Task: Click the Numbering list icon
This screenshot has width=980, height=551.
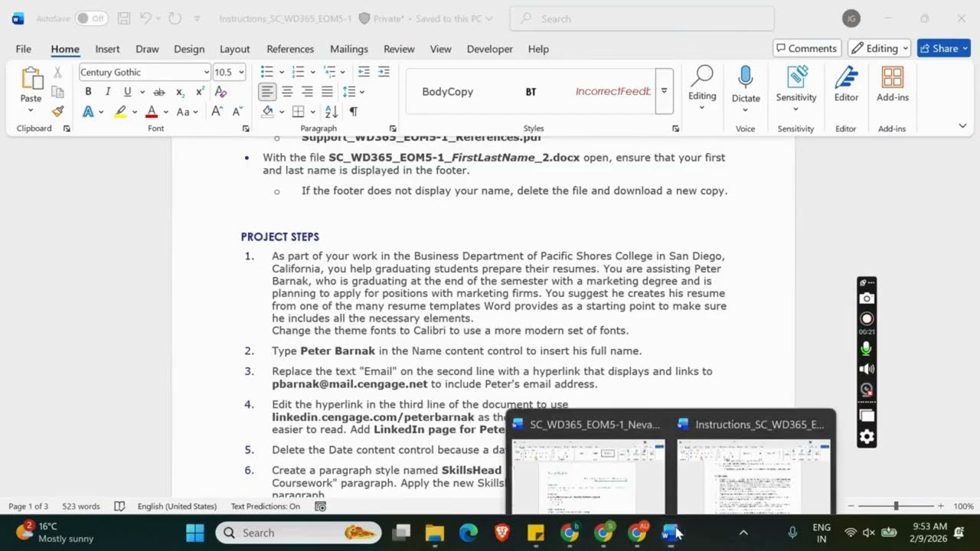Action: [298, 72]
